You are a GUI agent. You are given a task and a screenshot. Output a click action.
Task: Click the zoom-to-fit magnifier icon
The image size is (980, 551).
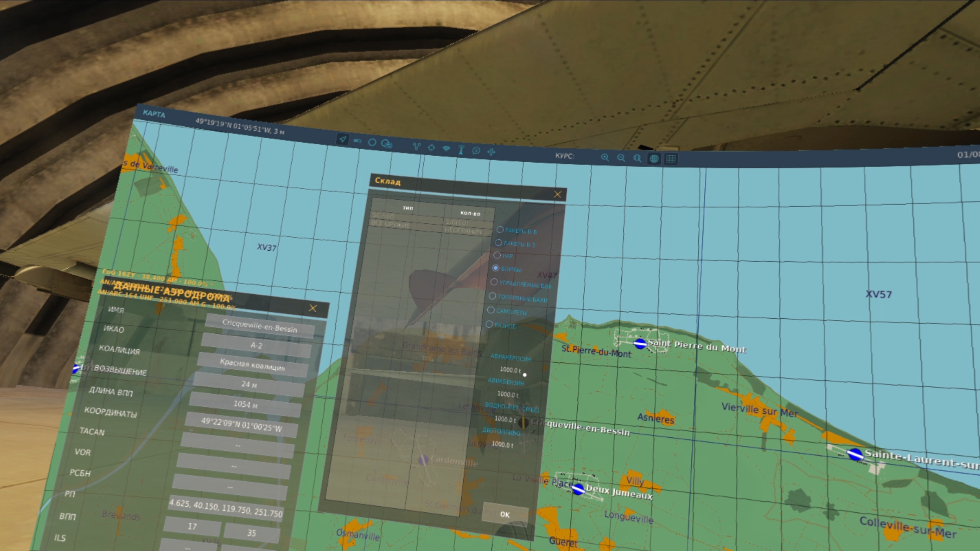pyautogui.click(x=637, y=158)
